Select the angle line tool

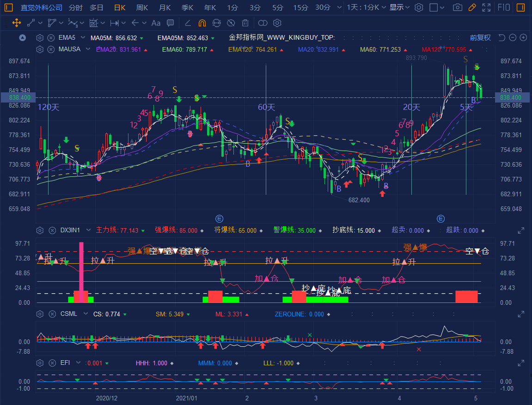point(188,23)
